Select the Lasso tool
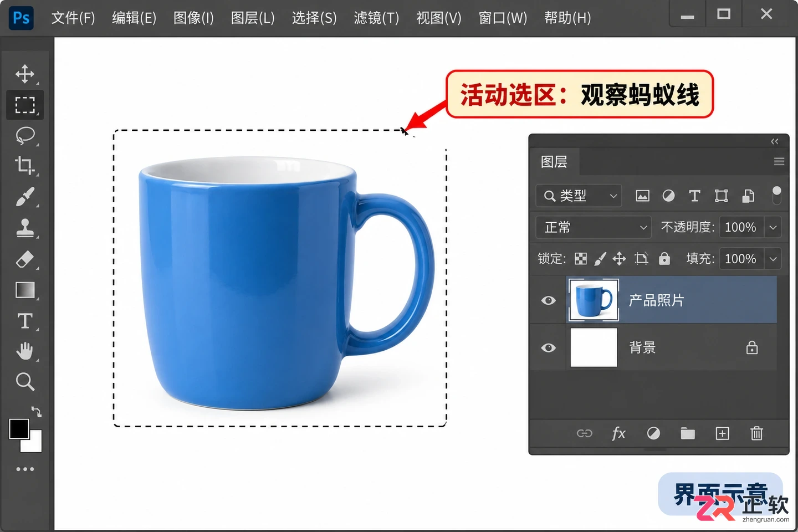Image resolution: width=798 pixels, height=532 pixels. [x=25, y=135]
